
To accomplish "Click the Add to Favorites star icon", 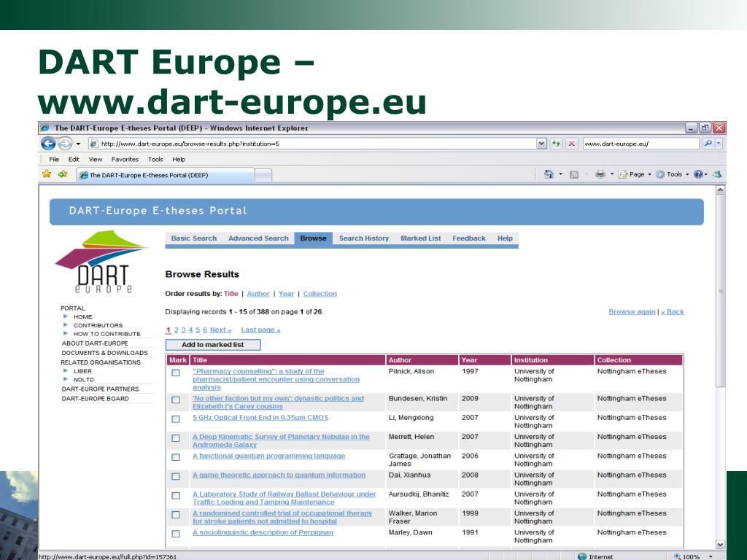I will tap(63, 174).
